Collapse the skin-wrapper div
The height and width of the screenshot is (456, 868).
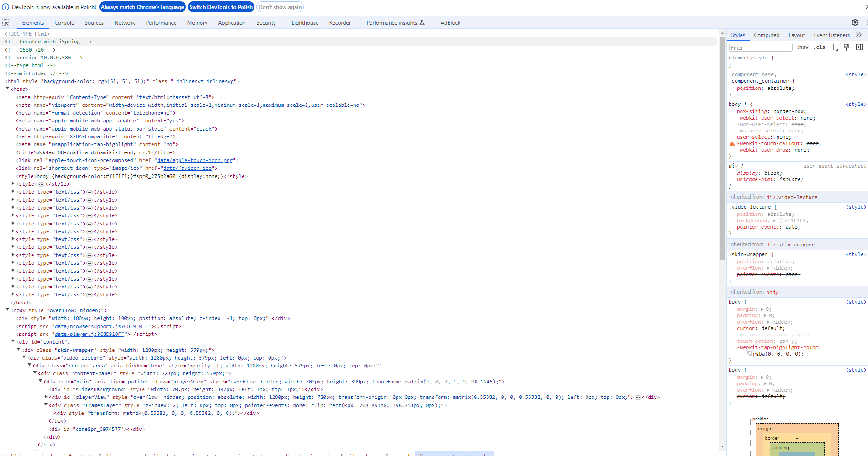point(18,350)
